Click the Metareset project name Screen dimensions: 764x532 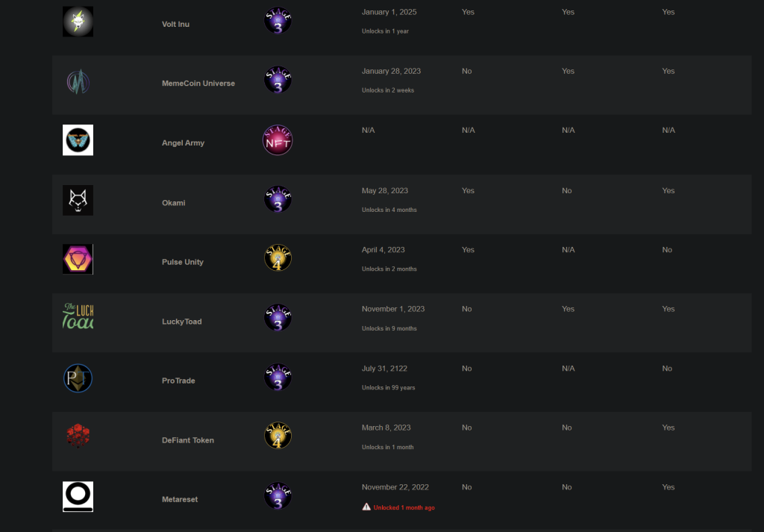(x=180, y=499)
